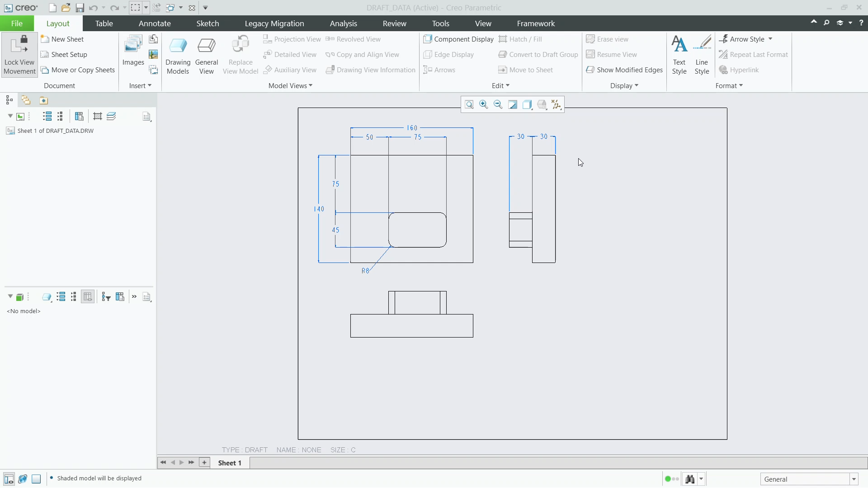Click Component Display button

tap(458, 39)
